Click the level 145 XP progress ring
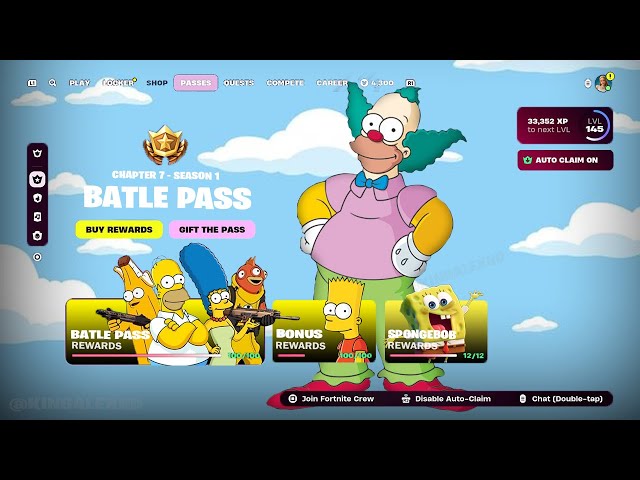This screenshot has height=480, width=640. 595,125
